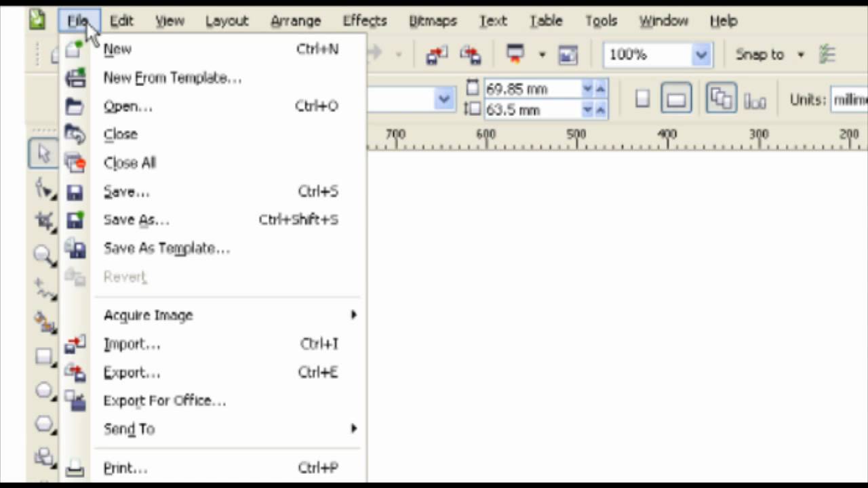
Task: Increase the page height 63.5 mm value
Action: 600,109
